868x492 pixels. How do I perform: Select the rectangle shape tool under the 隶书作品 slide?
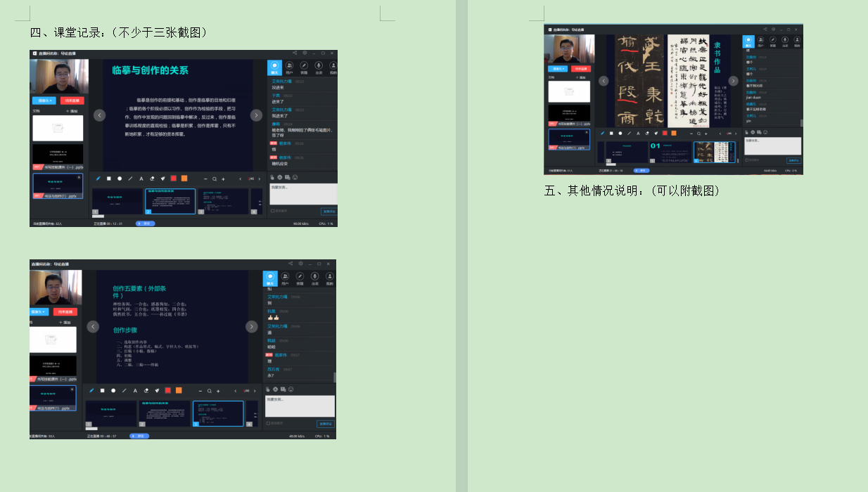click(611, 133)
